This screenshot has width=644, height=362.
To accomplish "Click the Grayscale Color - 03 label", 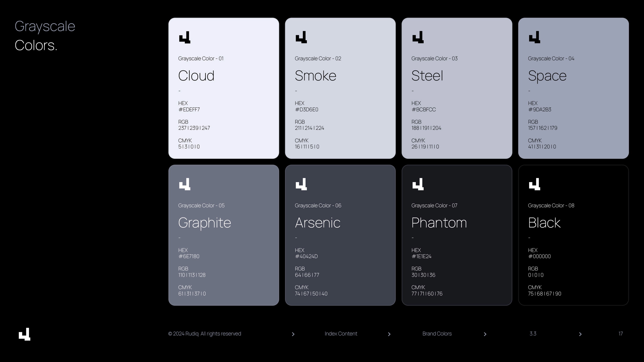I will tap(435, 59).
